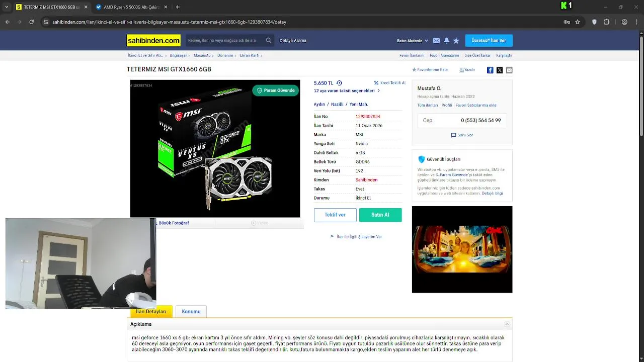Go to the Bilgisayar breadcrumb
The height and width of the screenshot is (362, 644).
pos(178,55)
